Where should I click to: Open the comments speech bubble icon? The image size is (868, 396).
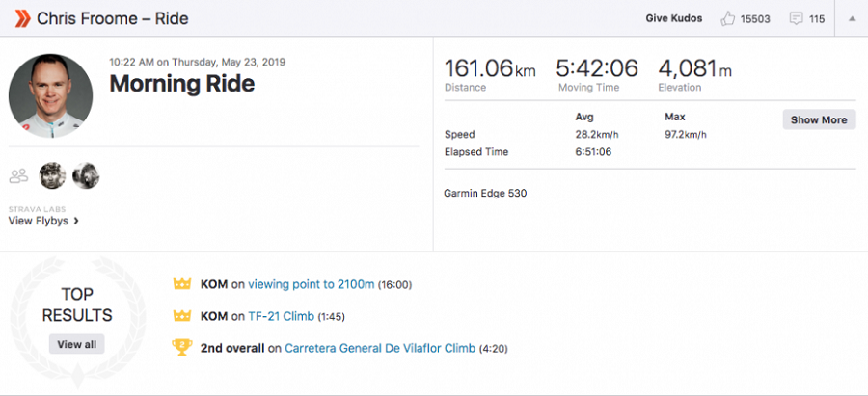point(796,19)
